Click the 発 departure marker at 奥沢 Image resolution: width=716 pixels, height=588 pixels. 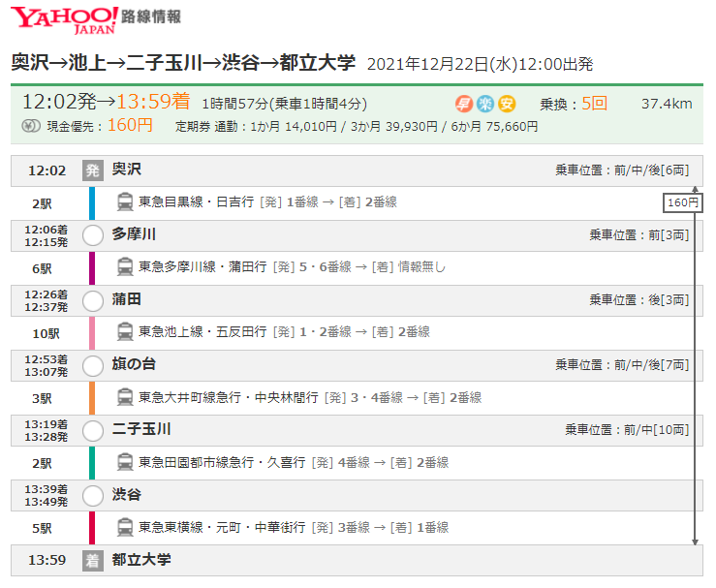93,170
